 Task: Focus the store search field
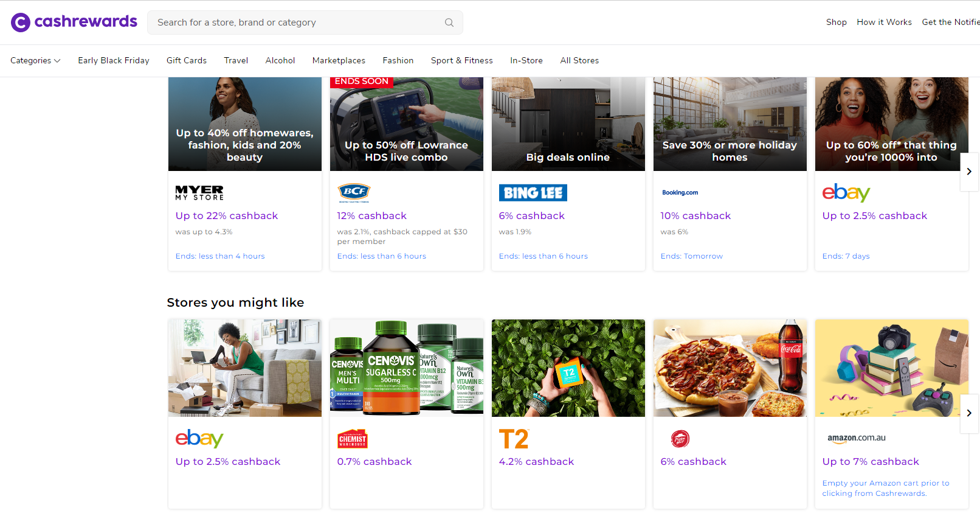(305, 23)
